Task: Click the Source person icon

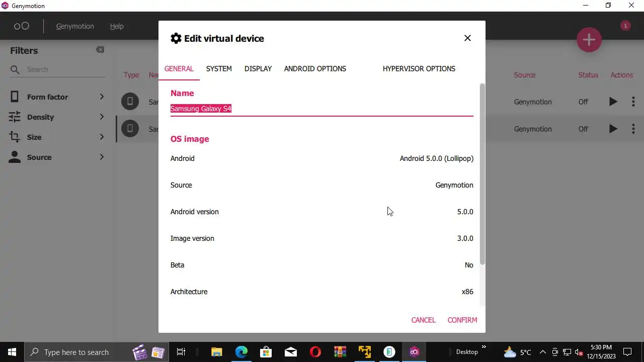Action: [x=15, y=157]
